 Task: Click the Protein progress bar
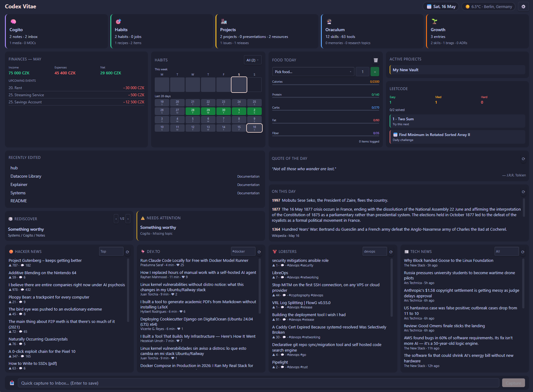326,97
